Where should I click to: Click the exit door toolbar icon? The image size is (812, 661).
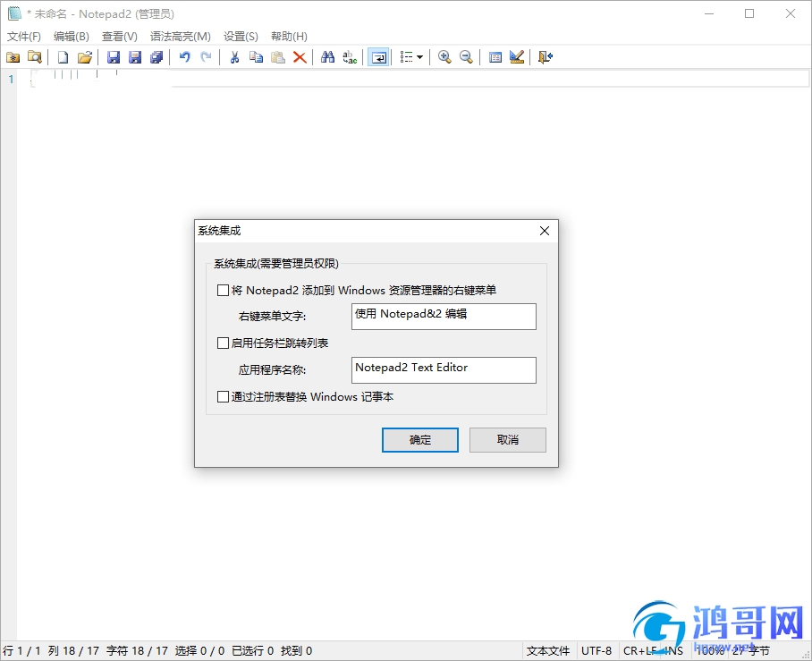point(546,57)
